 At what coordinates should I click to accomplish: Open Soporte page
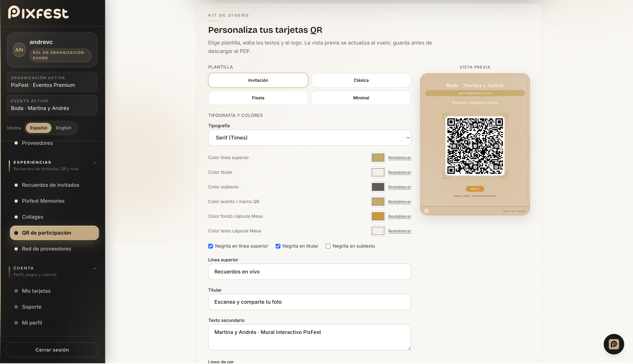point(32,307)
